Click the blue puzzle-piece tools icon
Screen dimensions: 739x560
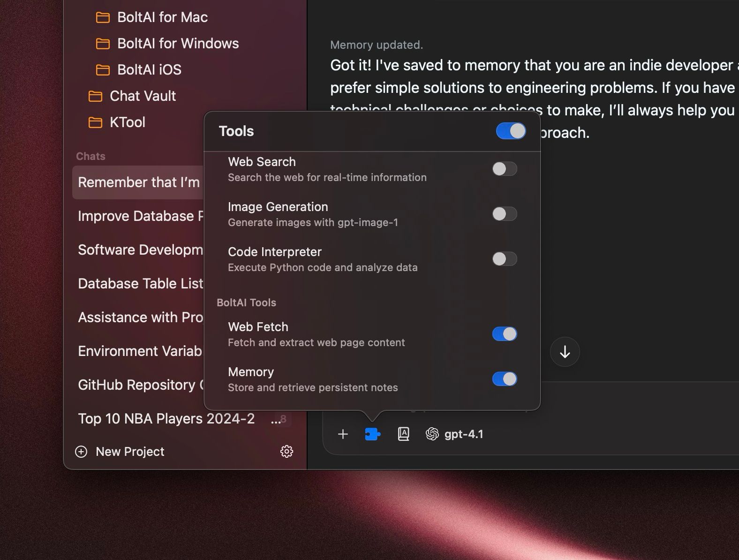(372, 434)
